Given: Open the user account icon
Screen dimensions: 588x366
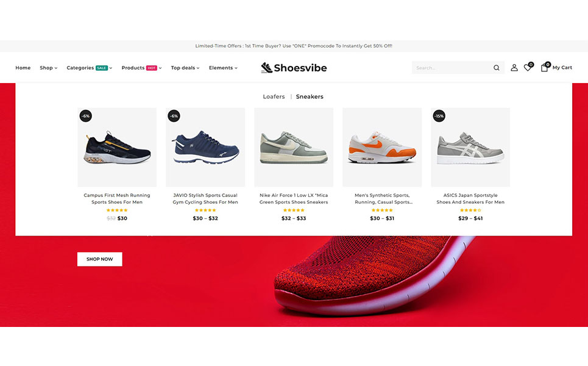Looking at the screenshot, I should pos(514,68).
